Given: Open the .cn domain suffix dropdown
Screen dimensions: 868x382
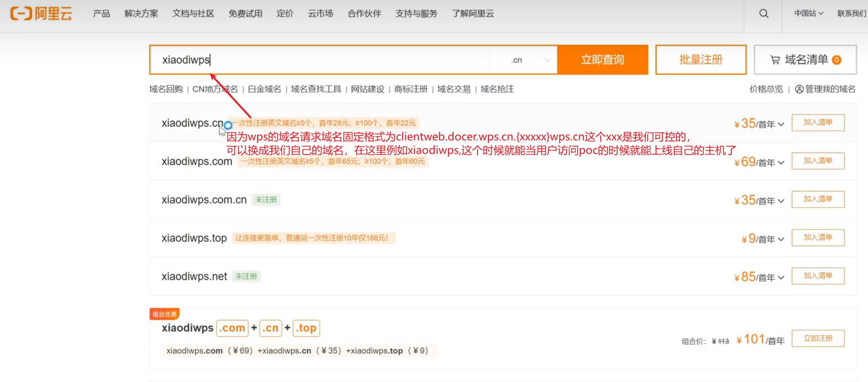Looking at the screenshot, I should point(530,60).
